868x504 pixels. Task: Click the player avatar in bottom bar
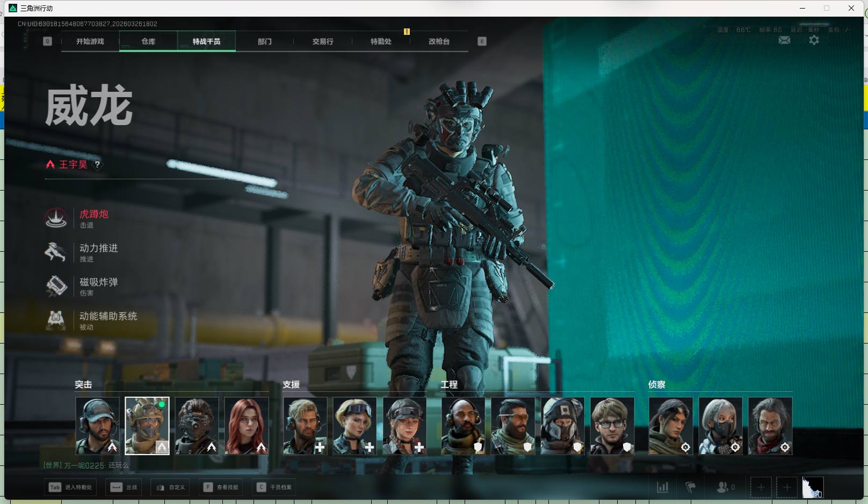(x=813, y=487)
